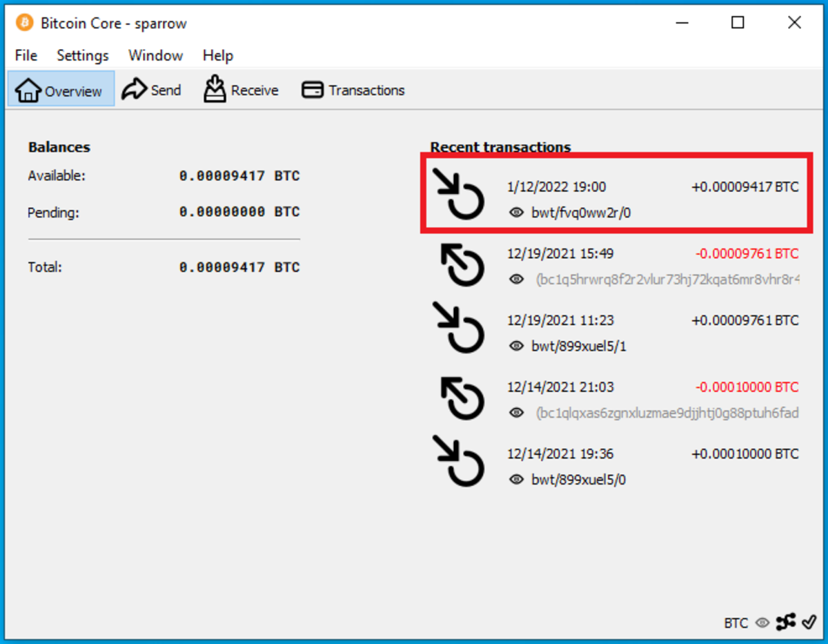This screenshot has width=828, height=644.
Task: Click the sync checkmark icon in status bar
Action: [x=809, y=623]
